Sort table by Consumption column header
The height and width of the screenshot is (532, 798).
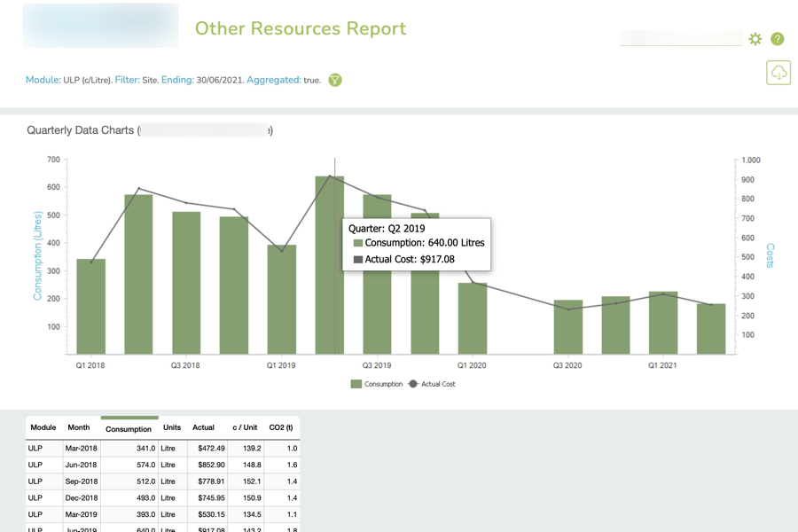click(x=129, y=429)
